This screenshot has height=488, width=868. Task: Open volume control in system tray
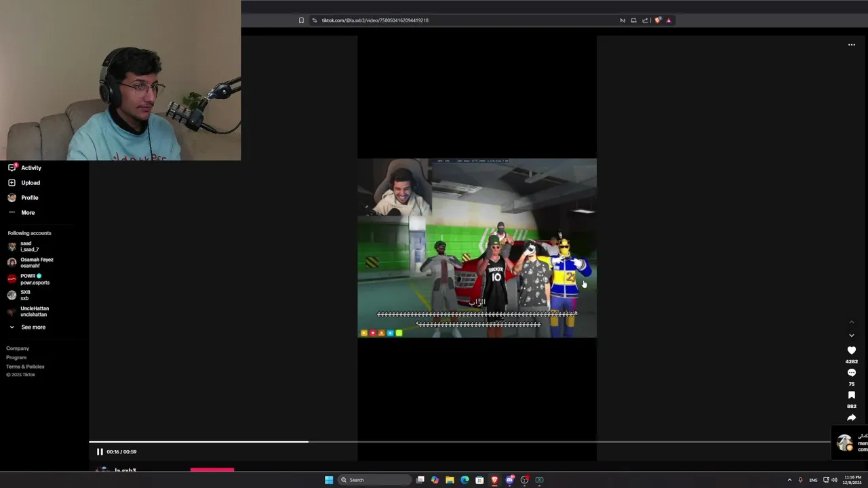[834, 480]
